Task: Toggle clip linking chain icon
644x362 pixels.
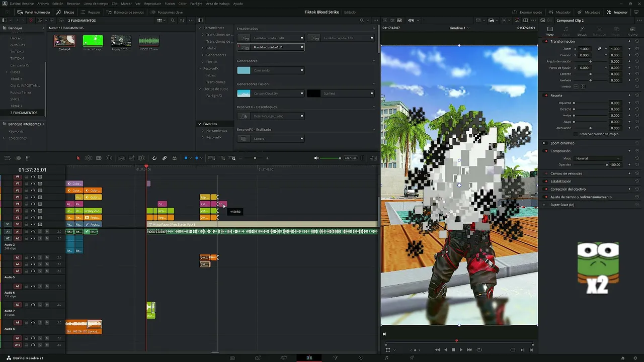Action: click(x=165, y=158)
